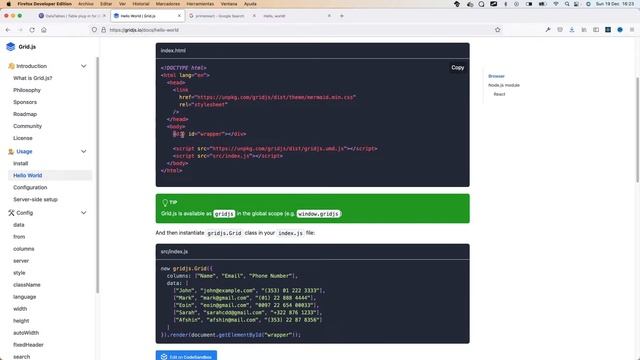
Task: Open Apple menu
Action: tap(9, 4)
